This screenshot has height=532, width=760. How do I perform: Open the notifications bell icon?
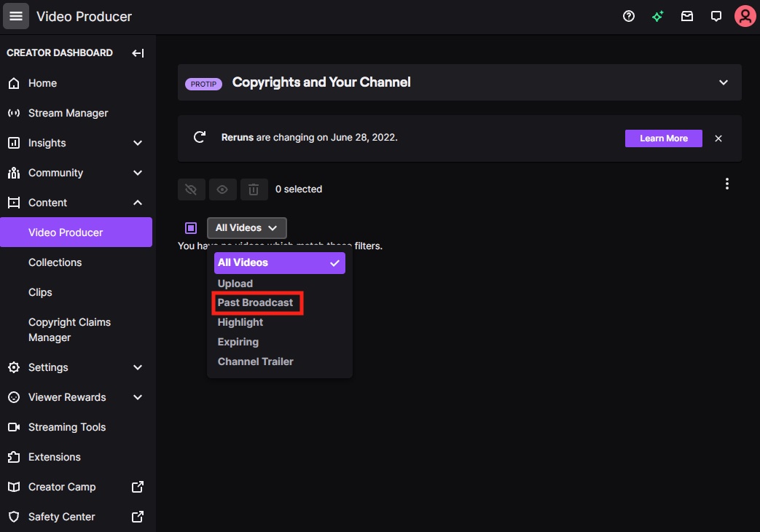[x=716, y=16]
